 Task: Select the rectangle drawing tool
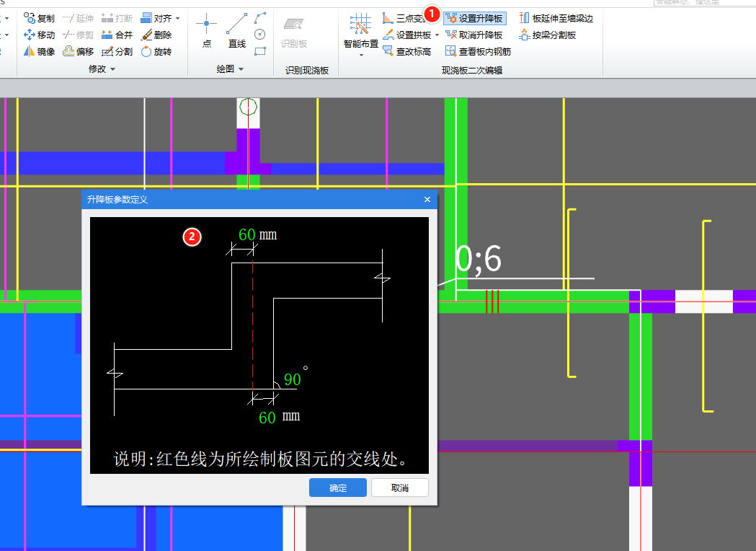coord(260,51)
